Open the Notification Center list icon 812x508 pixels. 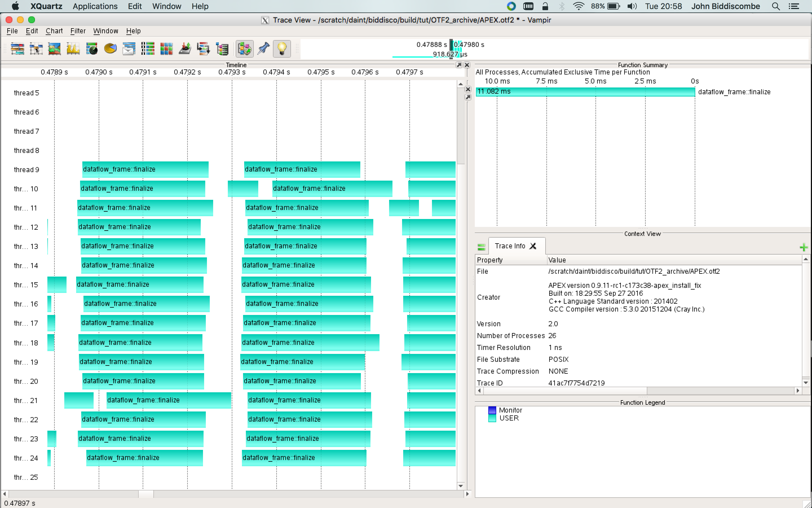(794, 6)
